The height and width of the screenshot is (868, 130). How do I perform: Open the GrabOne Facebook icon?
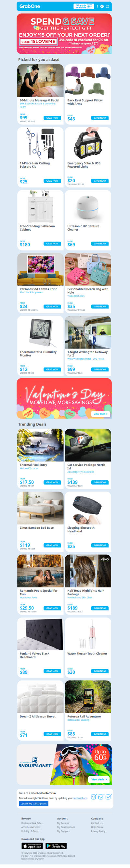click(97, 6)
